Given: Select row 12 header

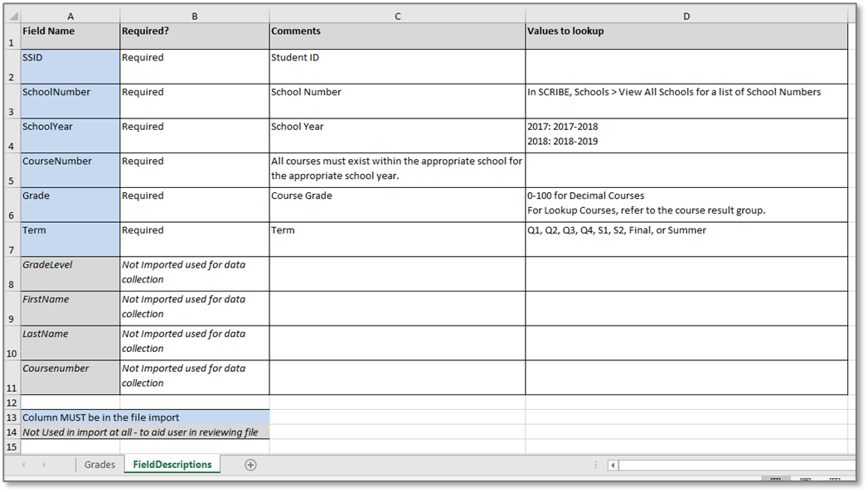Looking at the screenshot, I should point(12,403).
